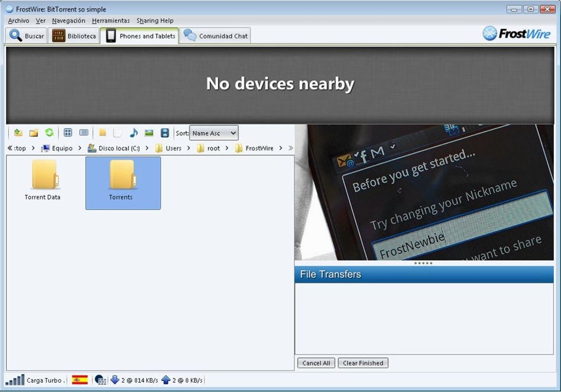Click the magnifying glass icon on Buscar
Image resolution: width=561 pixels, height=392 pixels.
[x=15, y=35]
